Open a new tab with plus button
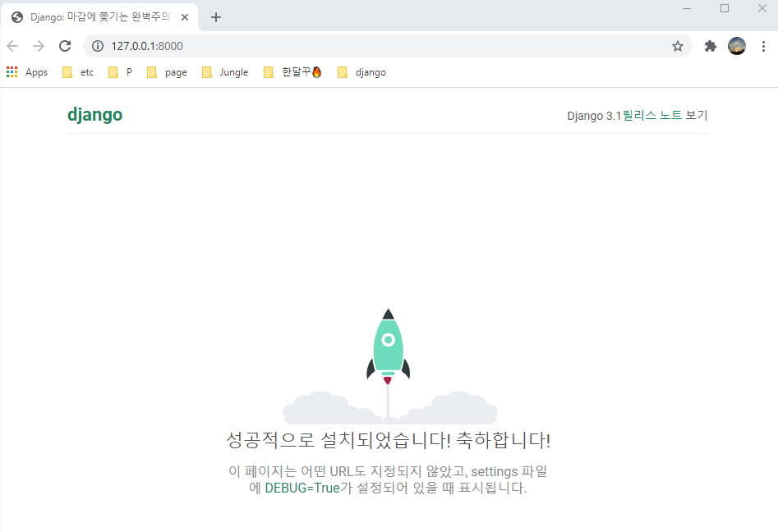Screen dimensions: 778x532 [x=216, y=17]
